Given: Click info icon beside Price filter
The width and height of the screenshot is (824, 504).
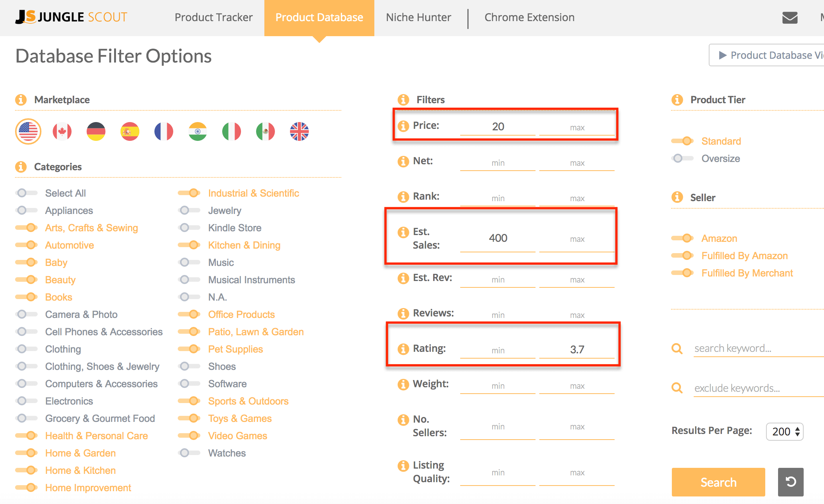Looking at the screenshot, I should 403,126.
